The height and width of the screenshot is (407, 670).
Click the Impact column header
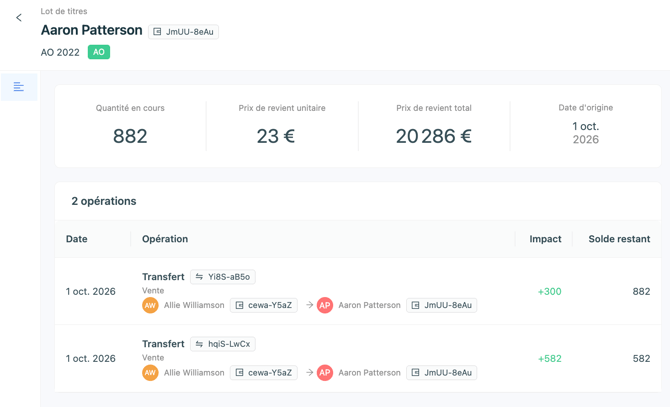tap(545, 239)
